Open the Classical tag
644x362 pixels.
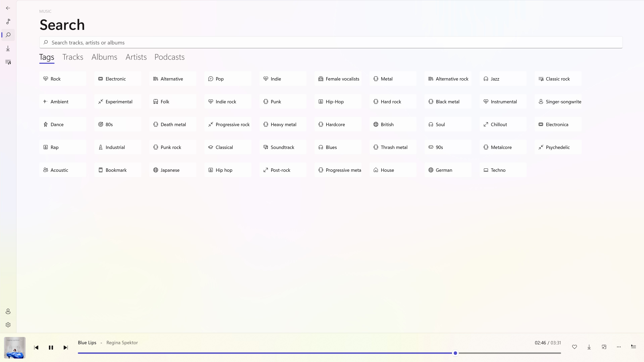pos(228,147)
